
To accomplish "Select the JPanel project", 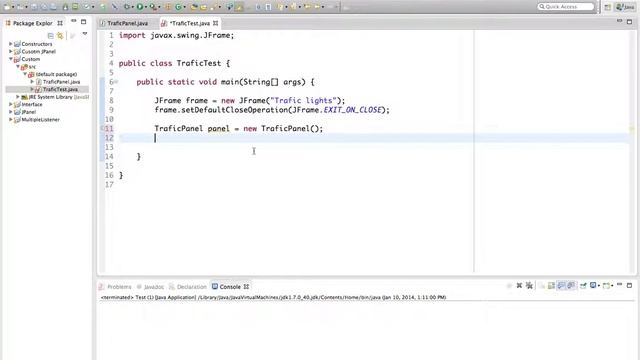I will pos(29,112).
